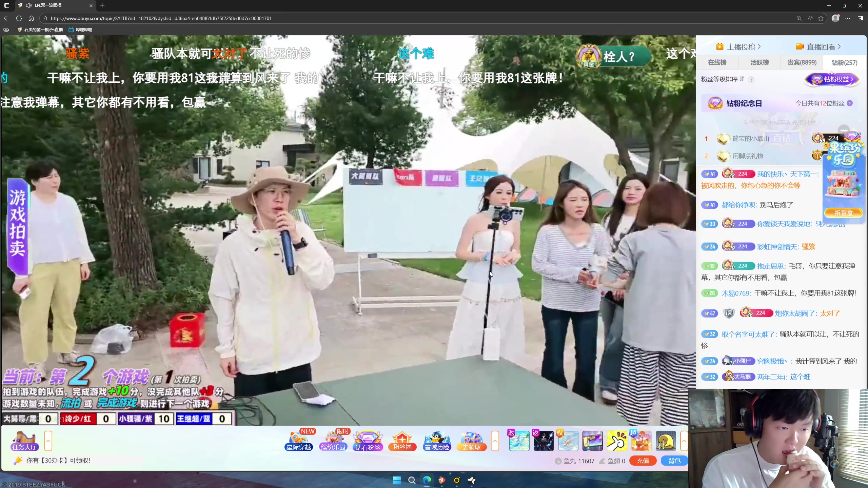Image resolution: width=868 pixels, height=488 pixels.
Task: Open Windows Start menu
Action: tap(397, 480)
